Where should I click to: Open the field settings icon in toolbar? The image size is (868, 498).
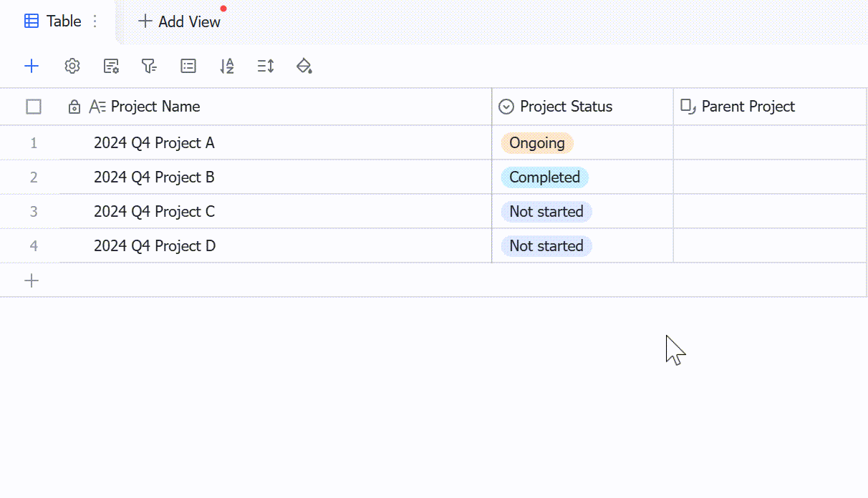(111, 66)
